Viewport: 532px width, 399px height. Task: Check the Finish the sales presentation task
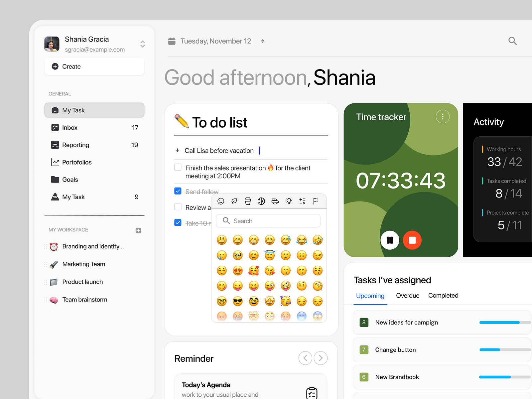click(178, 167)
